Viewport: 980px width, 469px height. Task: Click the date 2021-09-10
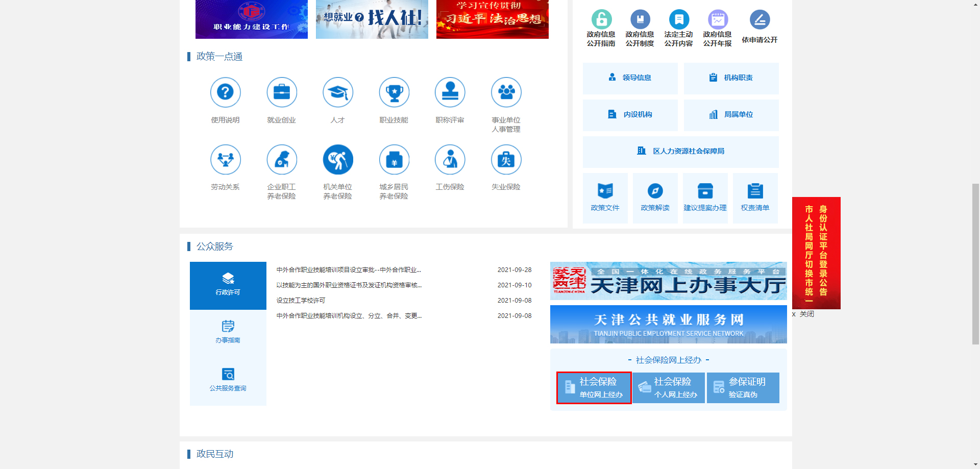click(x=514, y=285)
